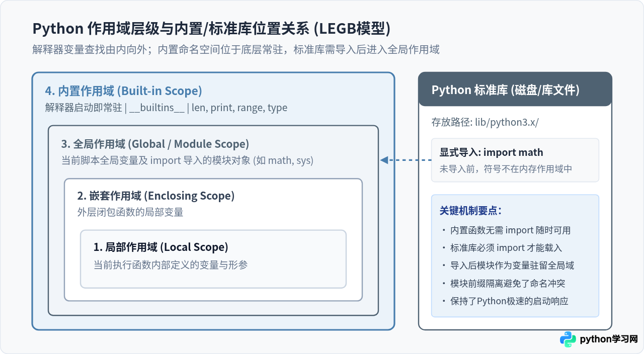Viewport: 644px width, 354px height.
Task: Click the bullet '内置函数无需 import 随时可用'
Action: 510,230
